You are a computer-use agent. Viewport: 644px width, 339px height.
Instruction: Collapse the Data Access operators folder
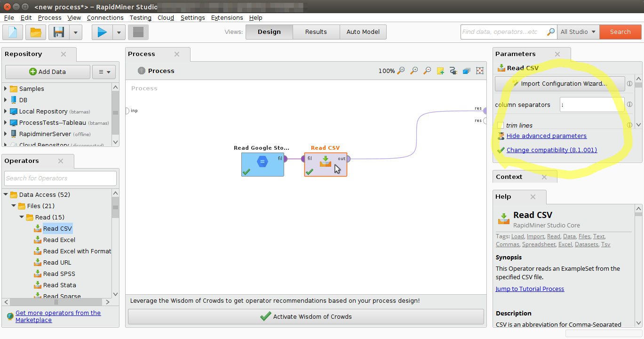coord(6,194)
